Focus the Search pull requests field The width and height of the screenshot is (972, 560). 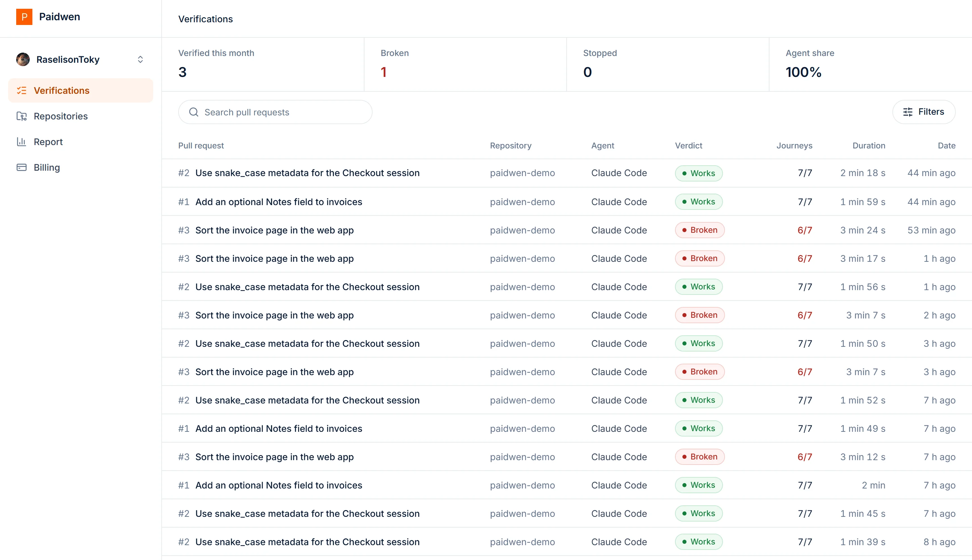pos(275,112)
